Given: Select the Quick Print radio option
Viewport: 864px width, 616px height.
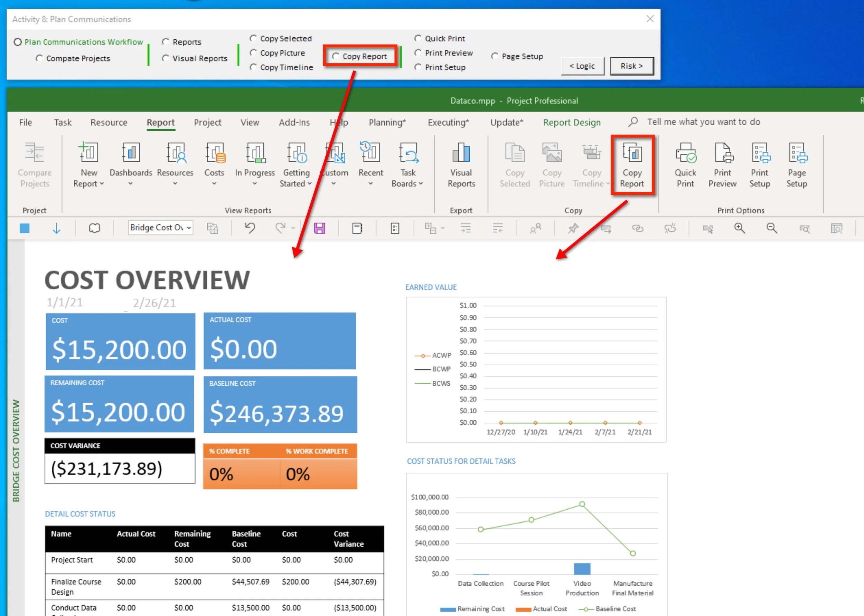Looking at the screenshot, I should pos(418,39).
